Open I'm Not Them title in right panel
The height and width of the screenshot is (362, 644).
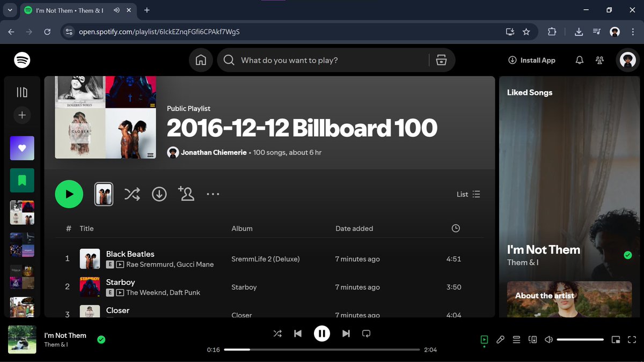pyautogui.click(x=544, y=250)
